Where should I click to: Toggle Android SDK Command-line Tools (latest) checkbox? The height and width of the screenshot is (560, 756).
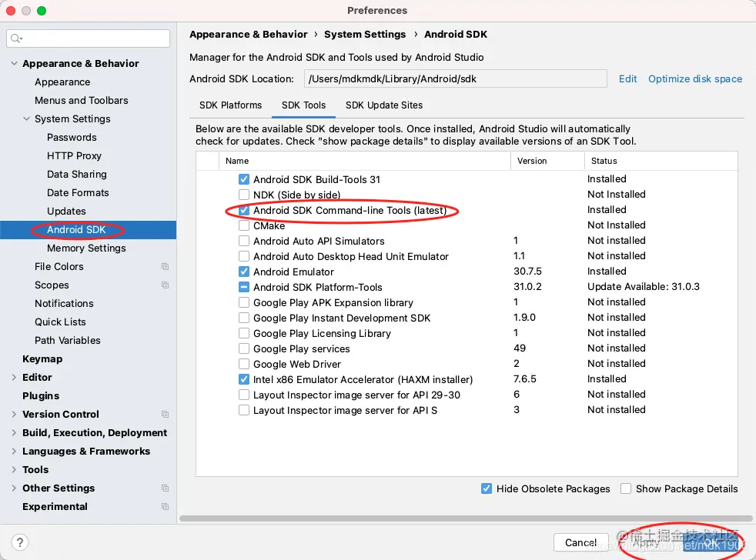[x=244, y=210]
